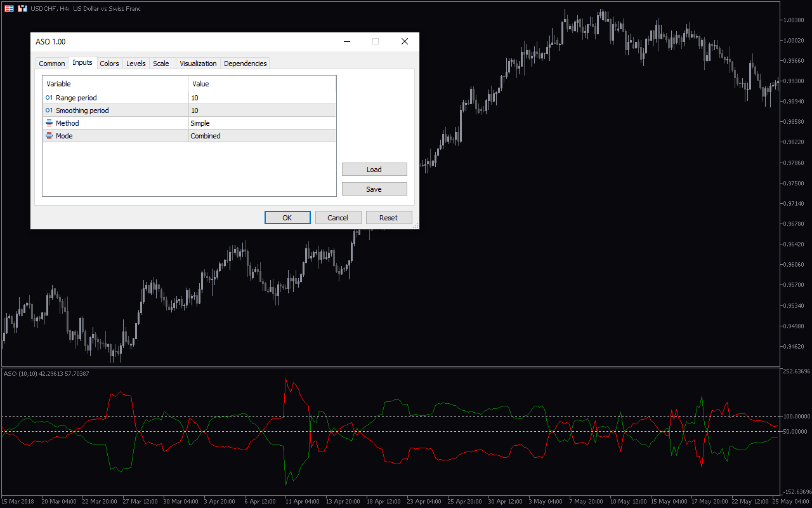812x508 pixels.
Task: Edit the Smoothing period value 10
Action: [x=262, y=110]
